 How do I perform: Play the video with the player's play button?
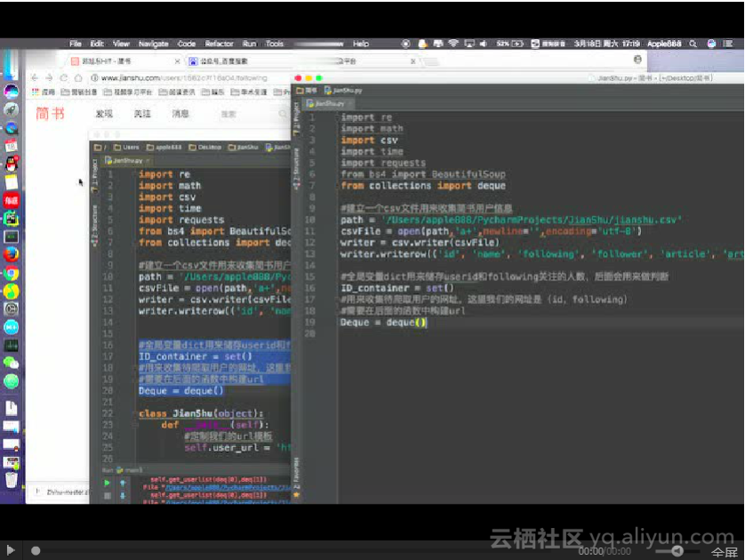(11, 550)
